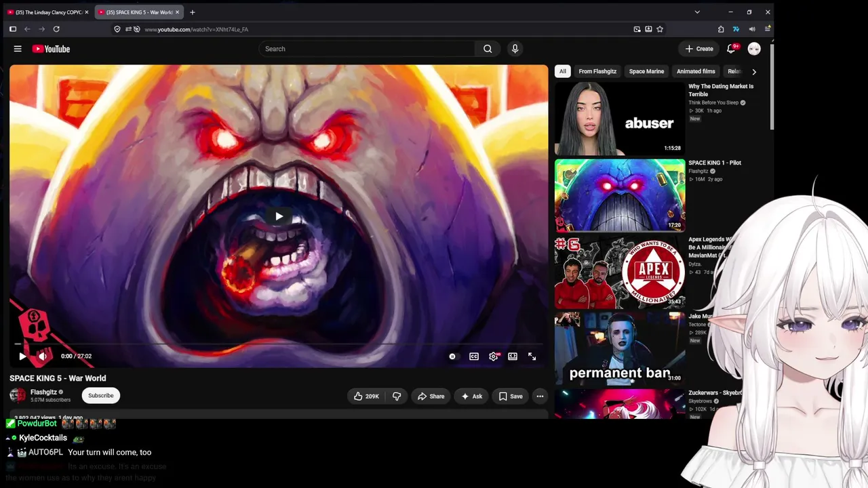Select the Space Marine filter chip

646,71
